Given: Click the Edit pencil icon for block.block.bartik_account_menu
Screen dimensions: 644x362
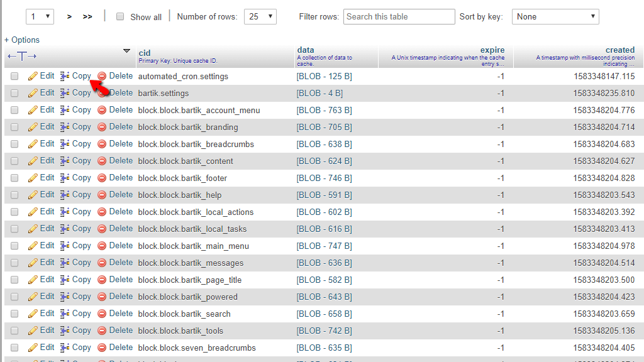Looking at the screenshot, I should (33, 110).
